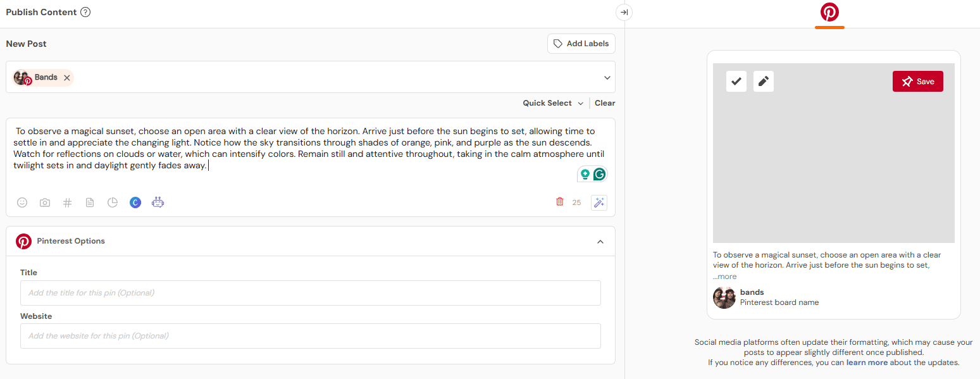Launch the AI robot assistant icon
980x379 pixels.
(158, 202)
